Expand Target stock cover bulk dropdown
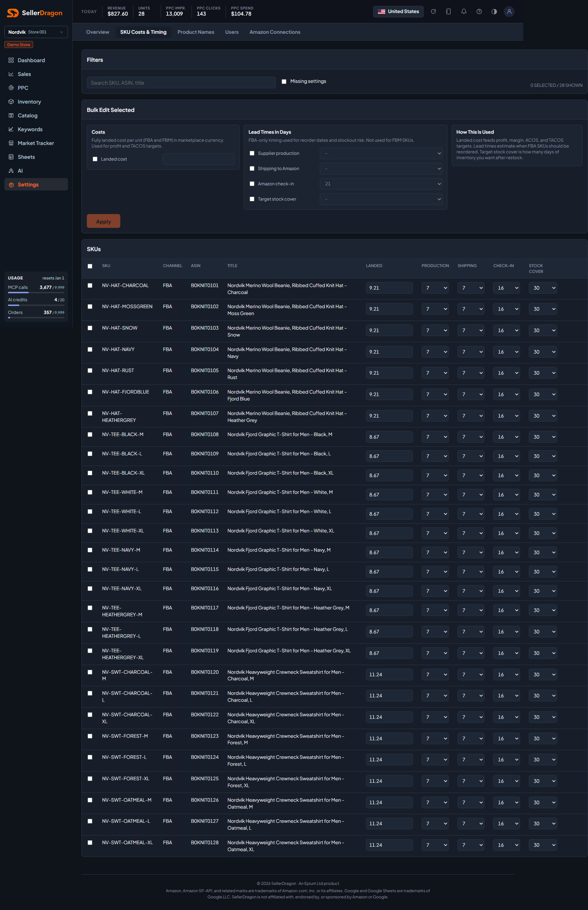 point(381,199)
